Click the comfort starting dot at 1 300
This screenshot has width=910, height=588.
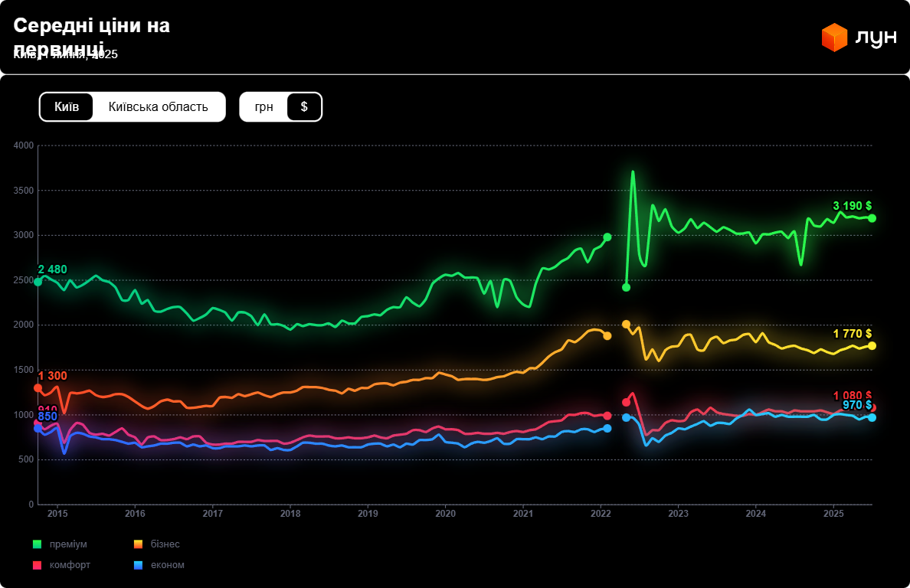38,388
